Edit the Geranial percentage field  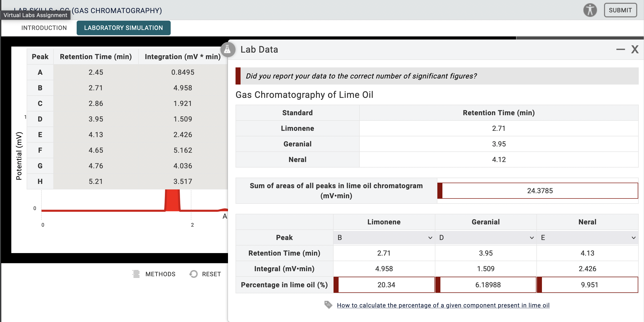[488, 285]
